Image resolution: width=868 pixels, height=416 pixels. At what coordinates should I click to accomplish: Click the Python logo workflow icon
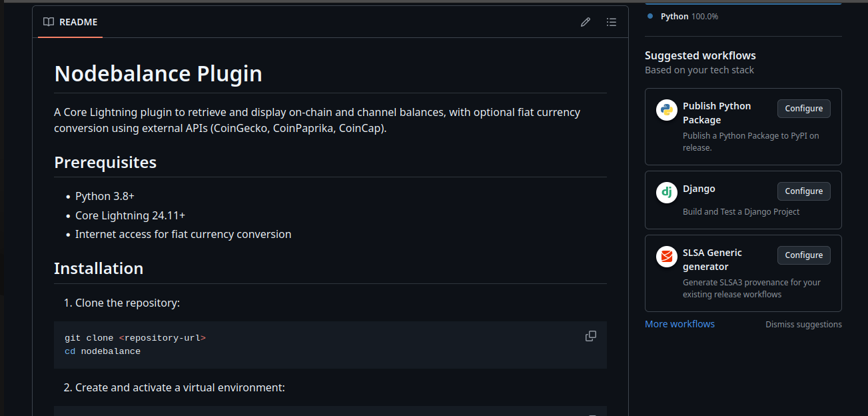click(666, 110)
